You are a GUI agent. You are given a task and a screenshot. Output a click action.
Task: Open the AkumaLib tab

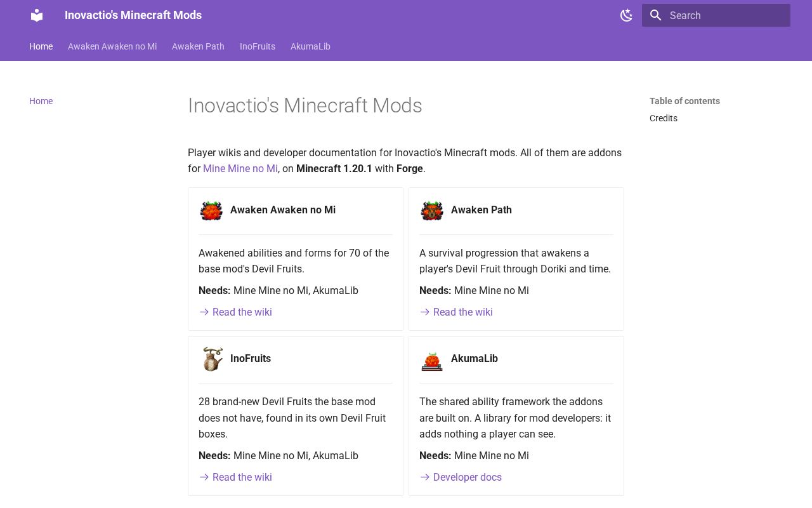point(310,46)
